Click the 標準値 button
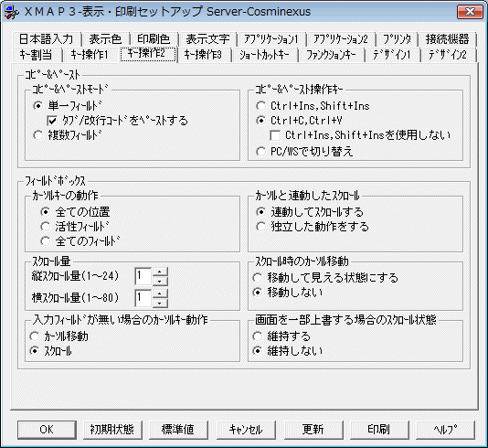 coord(178,430)
